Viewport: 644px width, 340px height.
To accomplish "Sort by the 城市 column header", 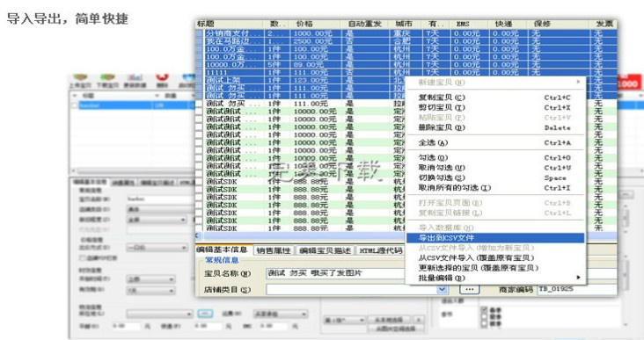I will click(406, 24).
